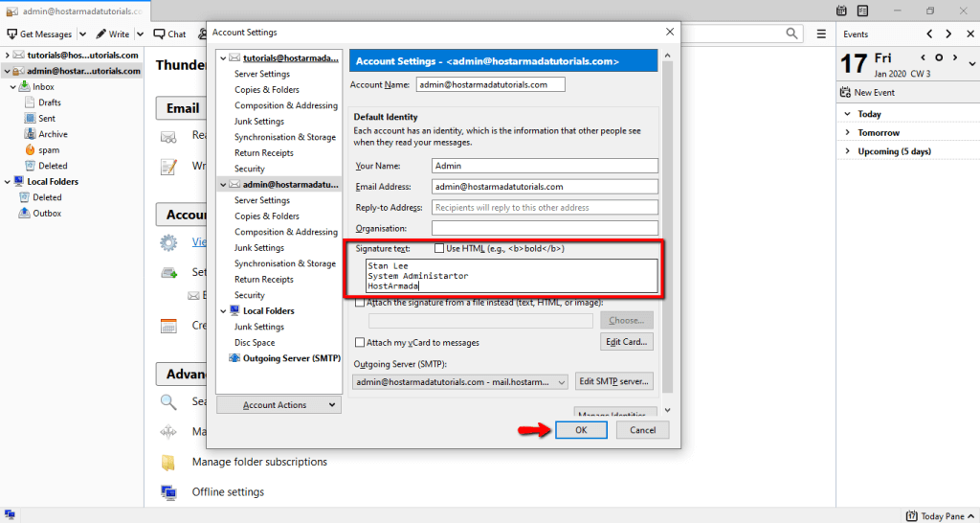Click the Edit SMTP server button
The width and height of the screenshot is (980, 523).
coord(614,381)
